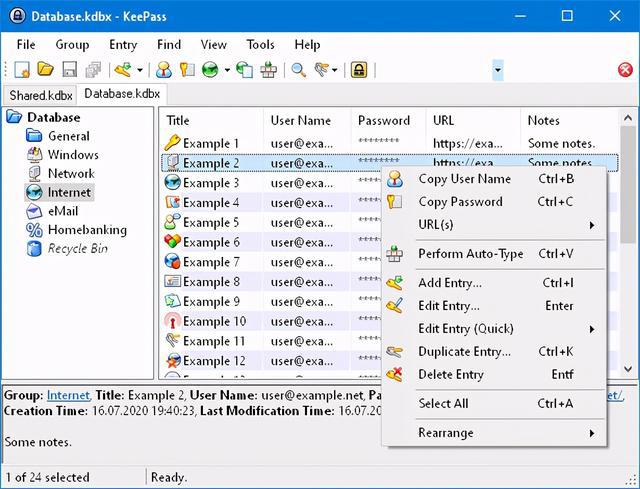The width and height of the screenshot is (640, 489).
Task: Choose Copy Password in context menu
Action: (x=494, y=202)
